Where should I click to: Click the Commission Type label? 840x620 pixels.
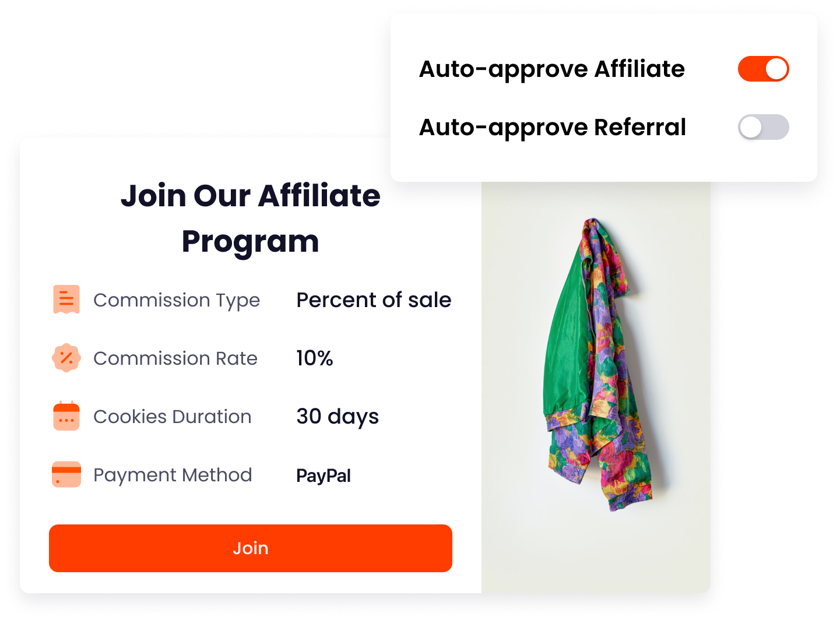coord(177,301)
